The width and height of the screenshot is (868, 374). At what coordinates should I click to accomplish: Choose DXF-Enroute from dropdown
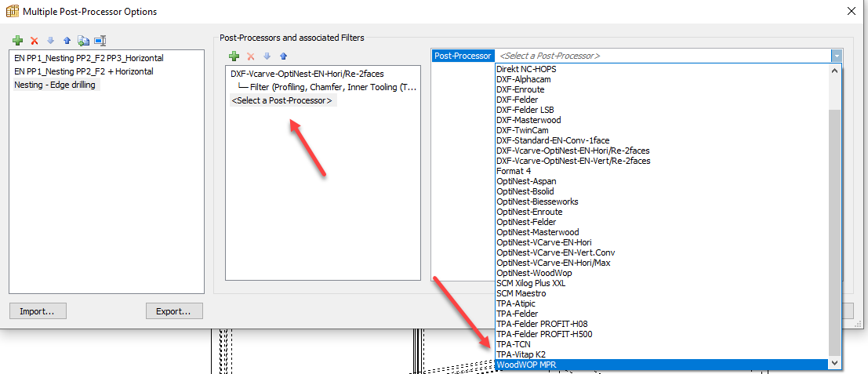coord(662,89)
